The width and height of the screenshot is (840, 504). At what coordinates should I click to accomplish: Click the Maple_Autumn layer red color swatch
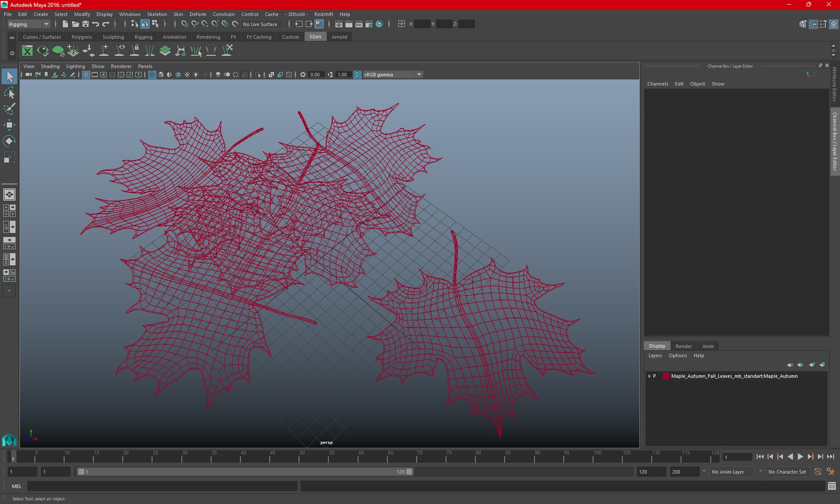click(666, 376)
